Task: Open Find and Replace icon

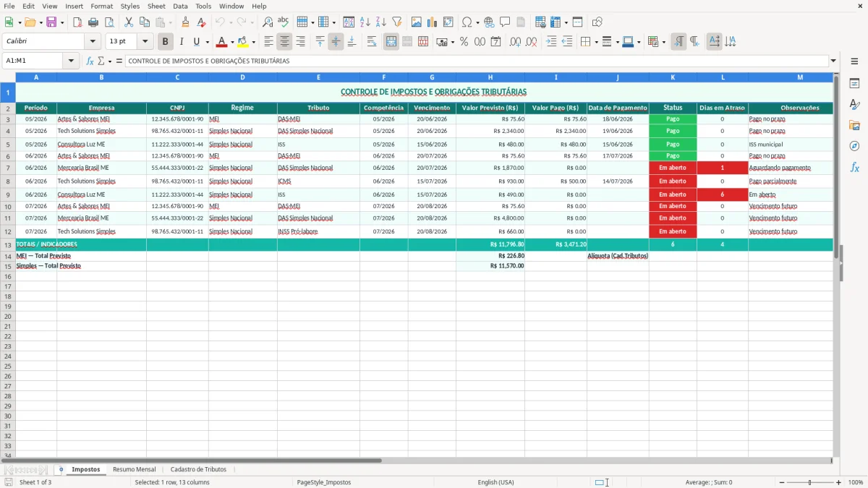Action: pos(268,22)
